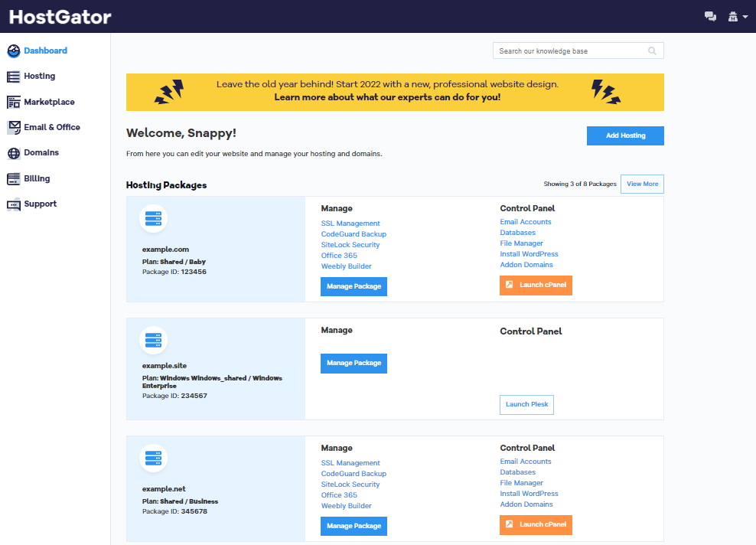Screen dimensions: 756x545
Task: Open SSL Management for example.net
Action: (350, 463)
